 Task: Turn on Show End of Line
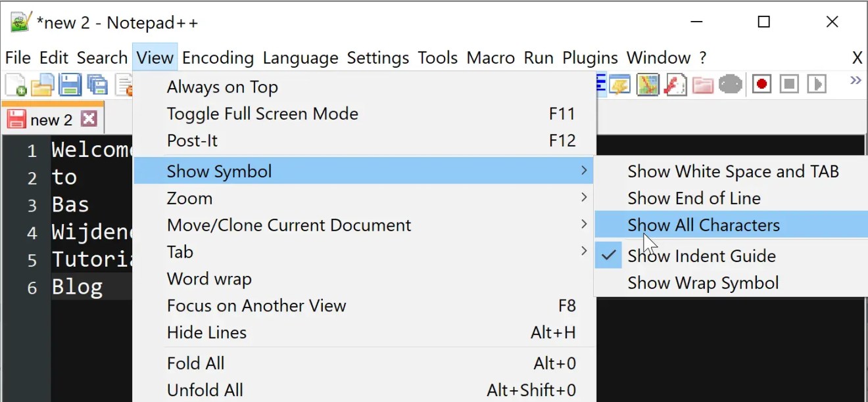tap(694, 198)
